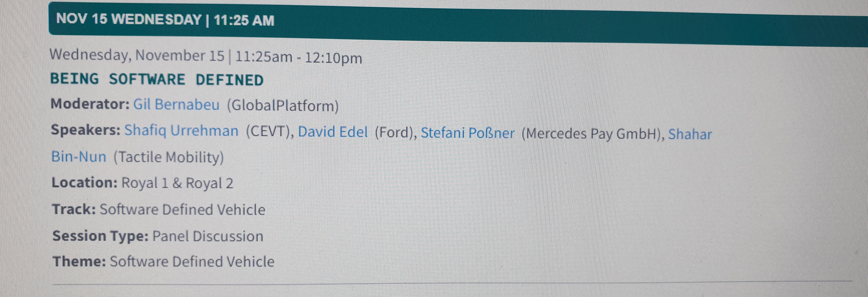868x297 pixels.
Task: Click the Panel Discussion session type
Action: point(208,236)
